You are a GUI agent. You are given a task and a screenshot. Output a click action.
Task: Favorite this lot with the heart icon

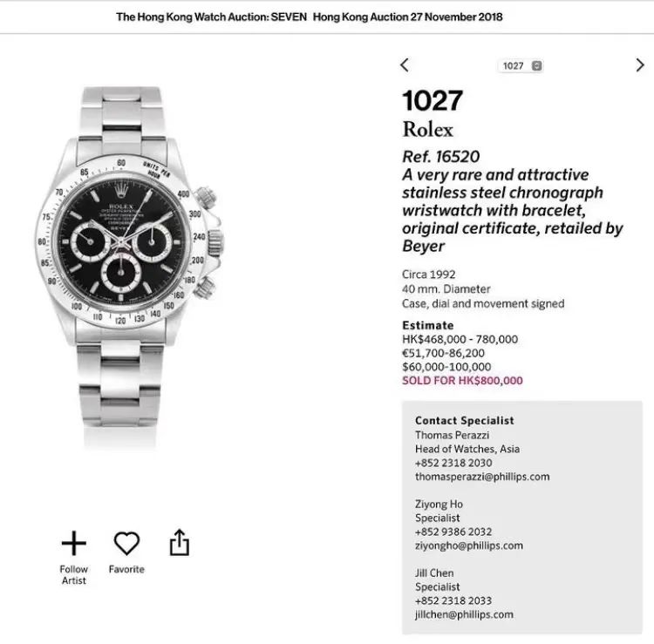[x=126, y=544]
